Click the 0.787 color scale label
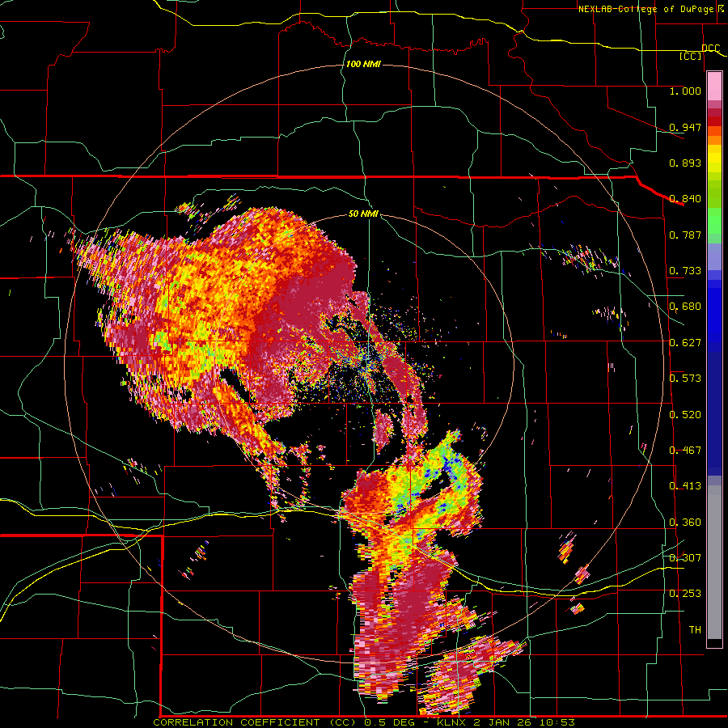The height and width of the screenshot is (728, 728). tap(685, 235)
